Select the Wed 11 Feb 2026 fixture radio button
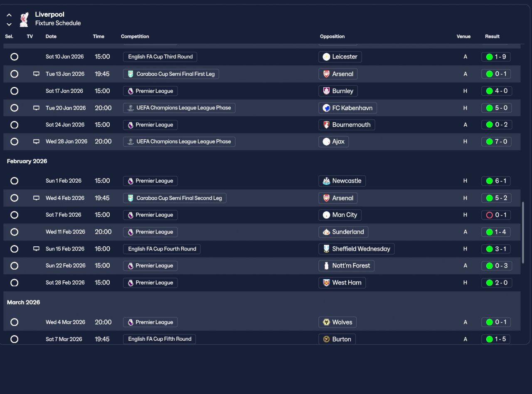Viewport: 532px width, 394px height. pos(14,232)
